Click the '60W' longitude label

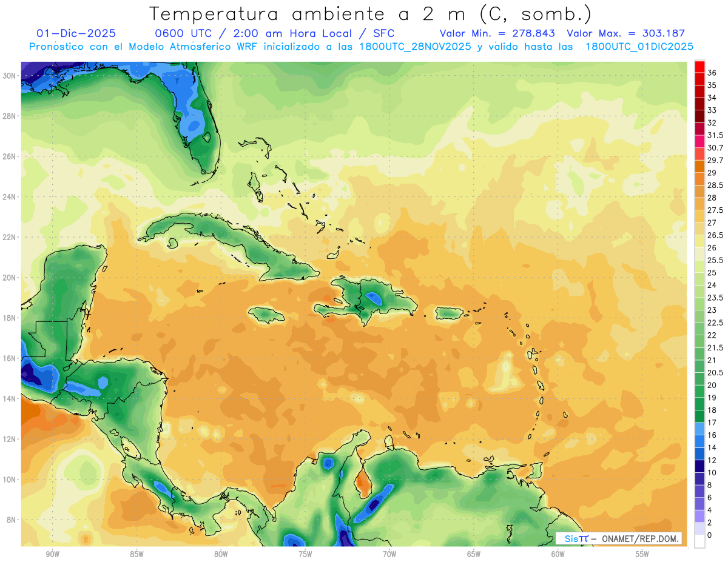(558, 554)
